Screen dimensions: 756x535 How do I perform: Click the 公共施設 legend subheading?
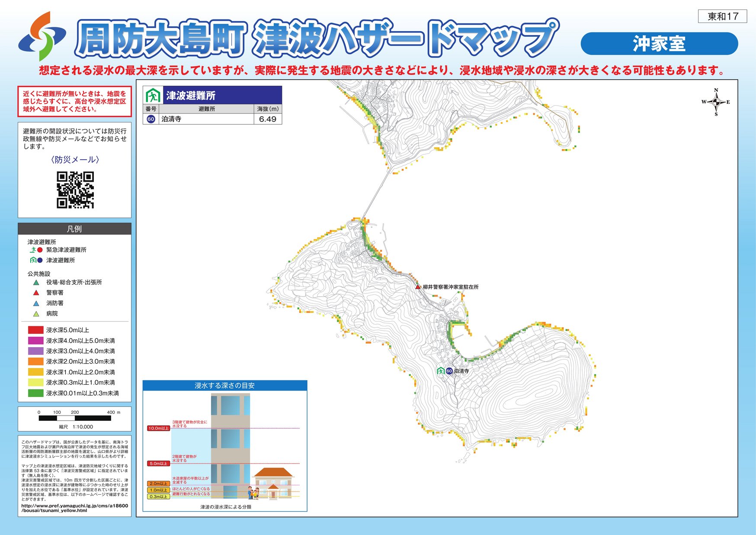(x=39, y=274)
